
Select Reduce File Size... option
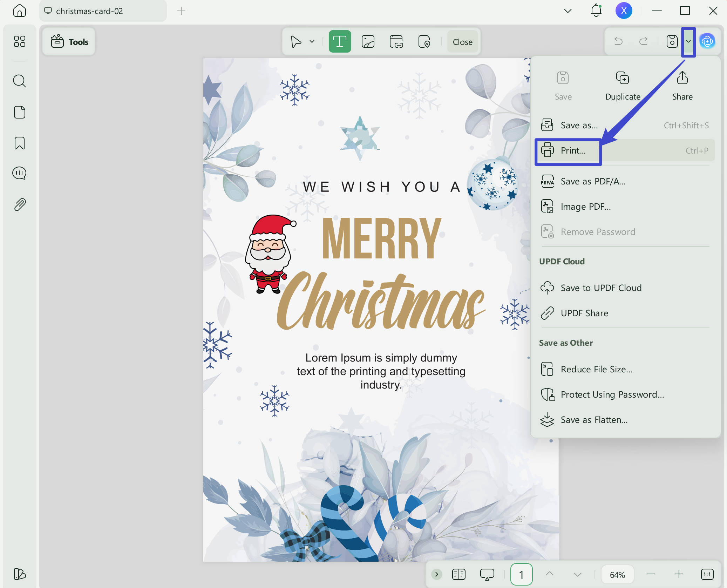coord(626,369)
